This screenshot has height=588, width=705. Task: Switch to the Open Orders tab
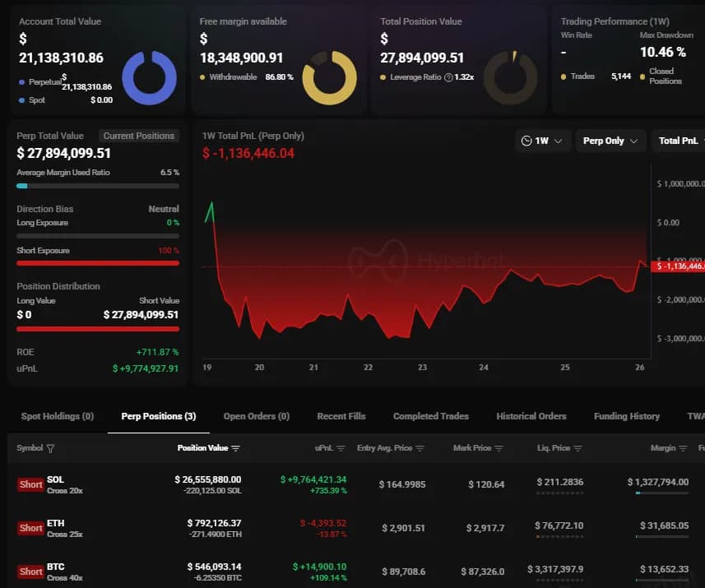tap(257, 416)
